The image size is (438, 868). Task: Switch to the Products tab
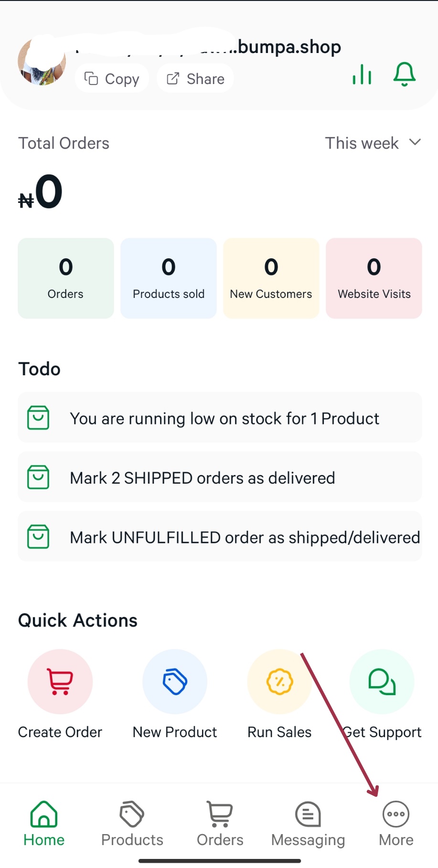[x=132, y=824]
